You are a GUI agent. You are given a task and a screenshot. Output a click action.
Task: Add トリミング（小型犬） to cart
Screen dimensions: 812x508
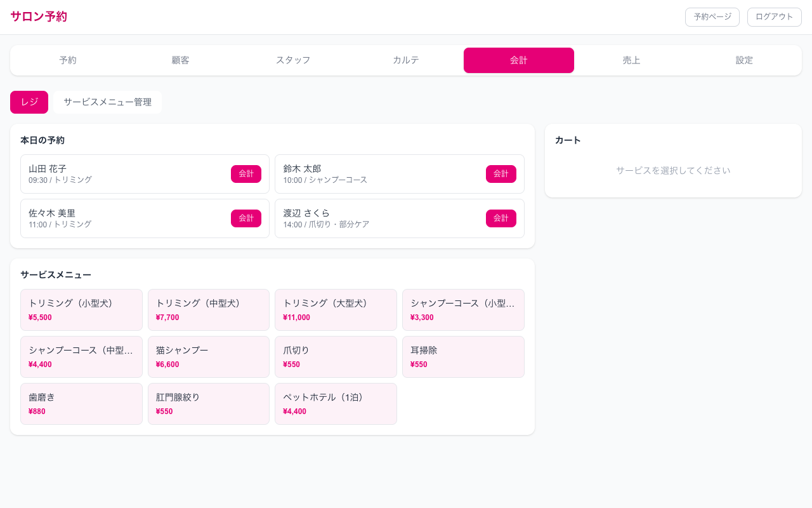[81, 310]
